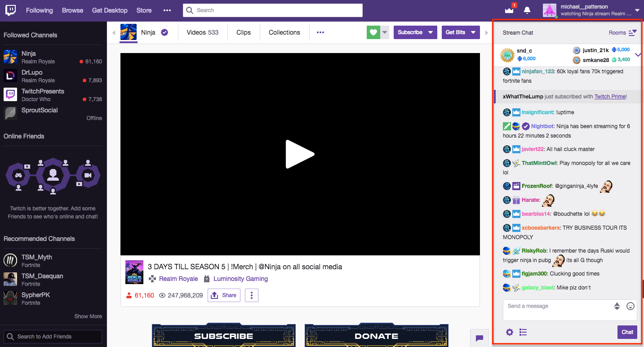644x347 pixels.
Task: Open the Luminosity Gaming team link
Action: (240, 279)
